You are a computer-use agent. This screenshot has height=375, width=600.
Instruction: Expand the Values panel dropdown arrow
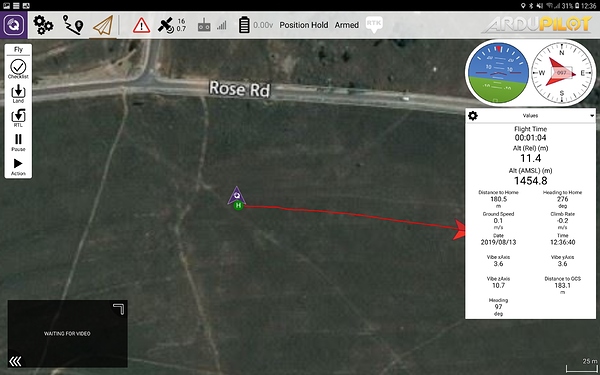[592, 116]
